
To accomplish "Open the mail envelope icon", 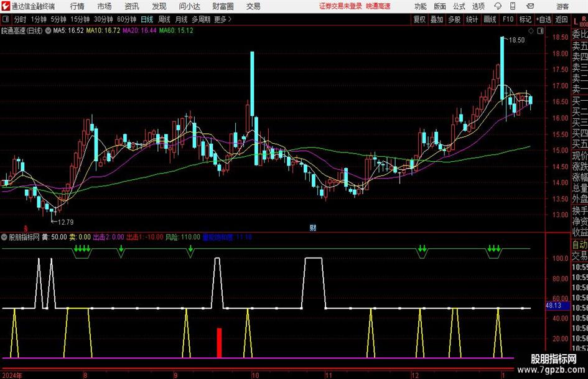I will point(530,6).
